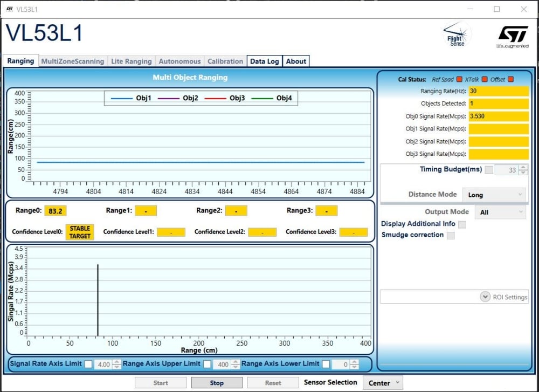Click the Offset calibration status indicator

click(510, 80)
